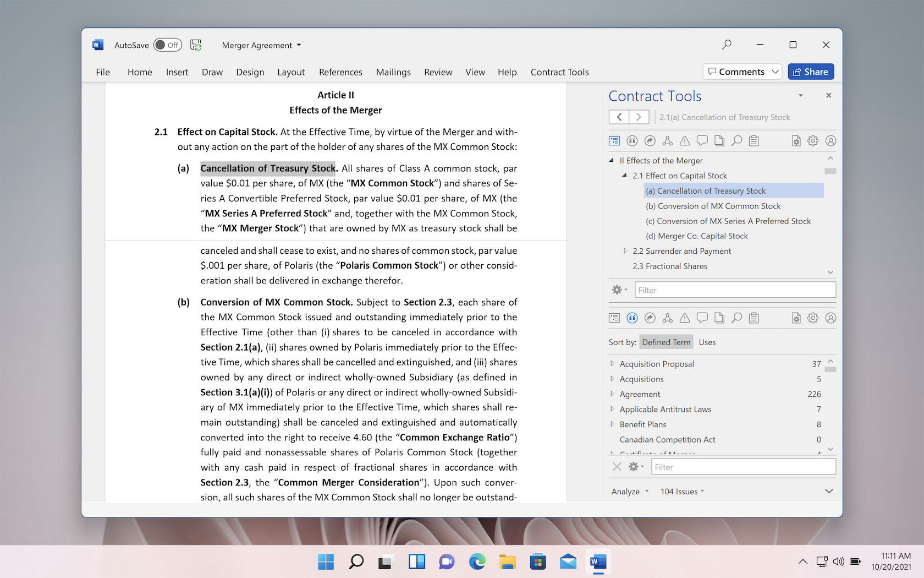
Task: Open Comments dropdown arrow
Action: (775, 72)
